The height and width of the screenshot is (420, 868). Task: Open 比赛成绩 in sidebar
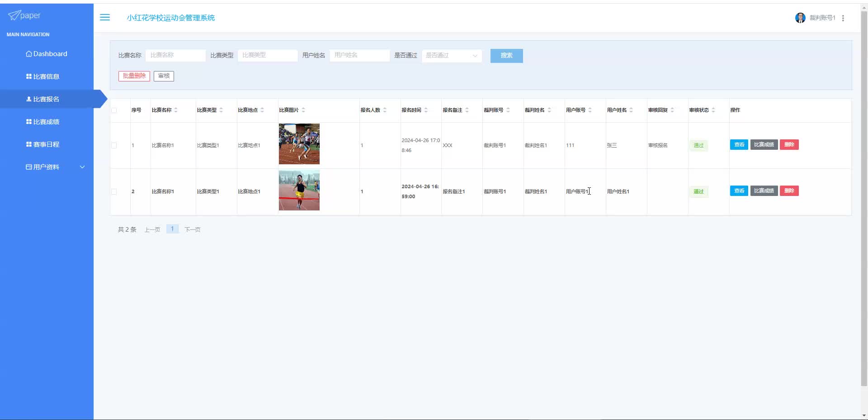[47, 122]
